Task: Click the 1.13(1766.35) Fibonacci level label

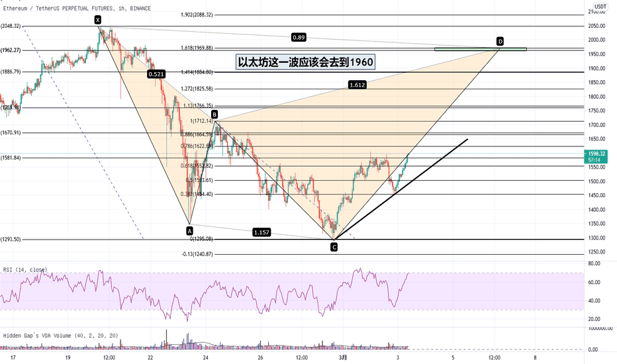Action: (198, 105)
